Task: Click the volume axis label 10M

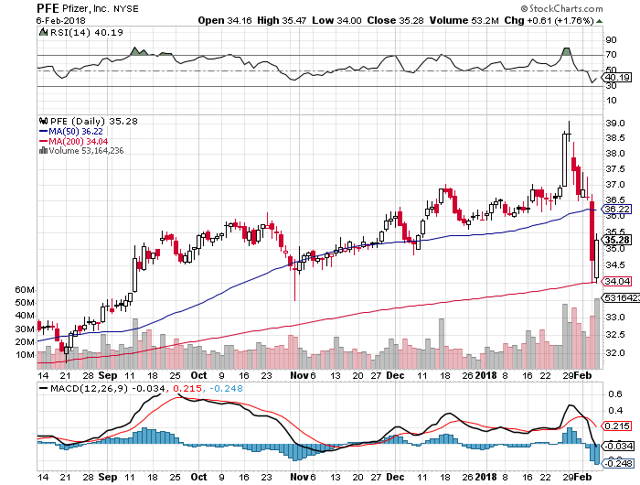Action: [25, 355]
